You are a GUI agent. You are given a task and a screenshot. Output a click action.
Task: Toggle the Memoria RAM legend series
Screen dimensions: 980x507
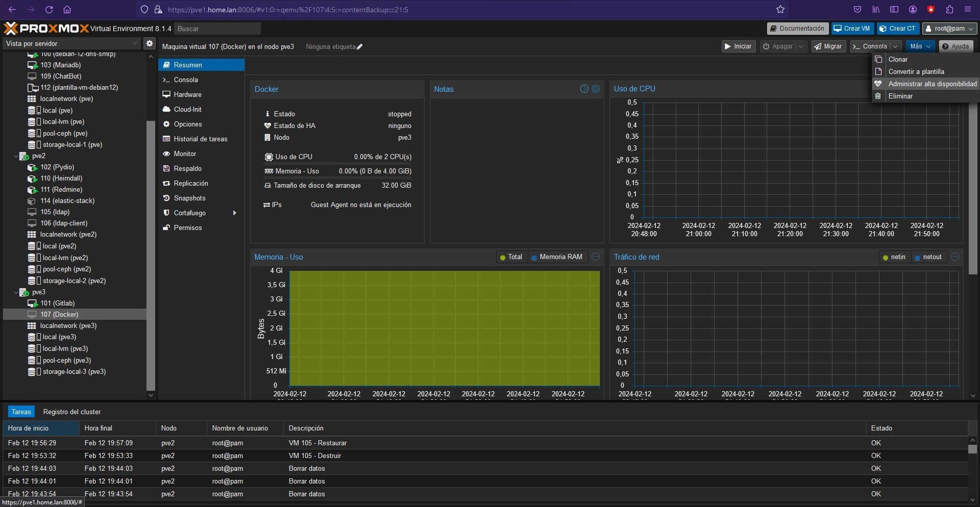click(x=557, y=257)
